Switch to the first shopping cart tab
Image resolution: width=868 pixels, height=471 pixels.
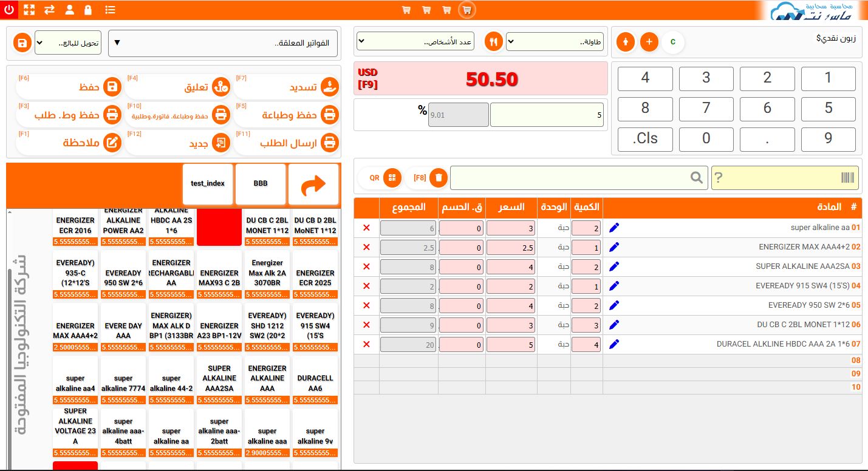click(406, 10)
